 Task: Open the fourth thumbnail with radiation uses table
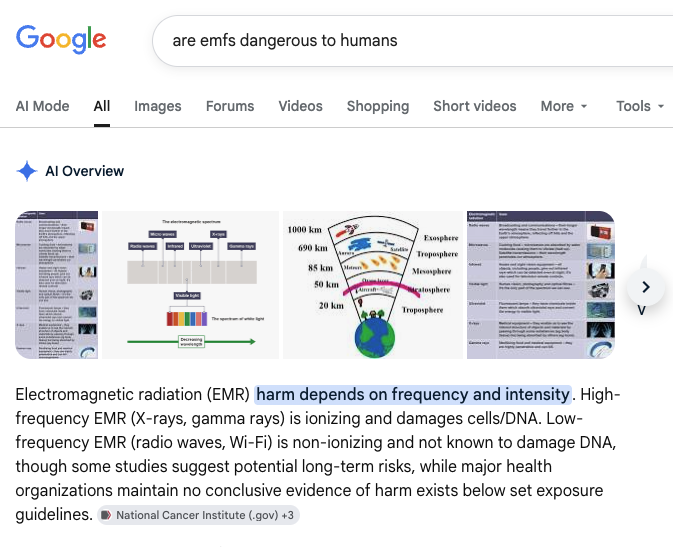(541, 285)
